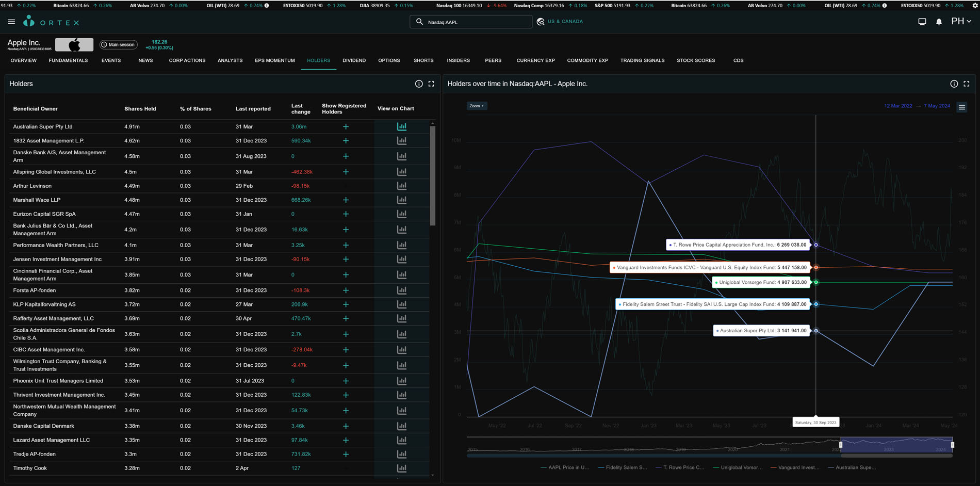Screen dimensions: 980x486
Task: Click the Holders panel info icon
Action: point(419,84)
